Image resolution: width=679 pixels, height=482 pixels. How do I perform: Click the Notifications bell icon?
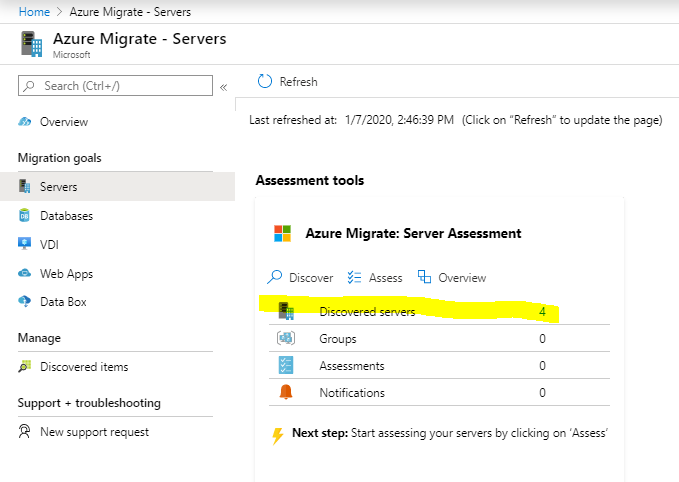pyautogui.click(x=286, y=392)
